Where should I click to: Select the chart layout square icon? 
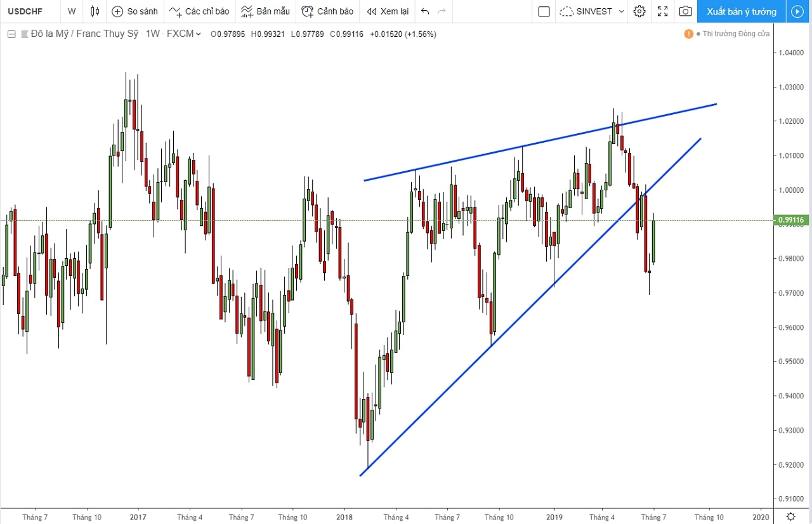pos(544,11)
